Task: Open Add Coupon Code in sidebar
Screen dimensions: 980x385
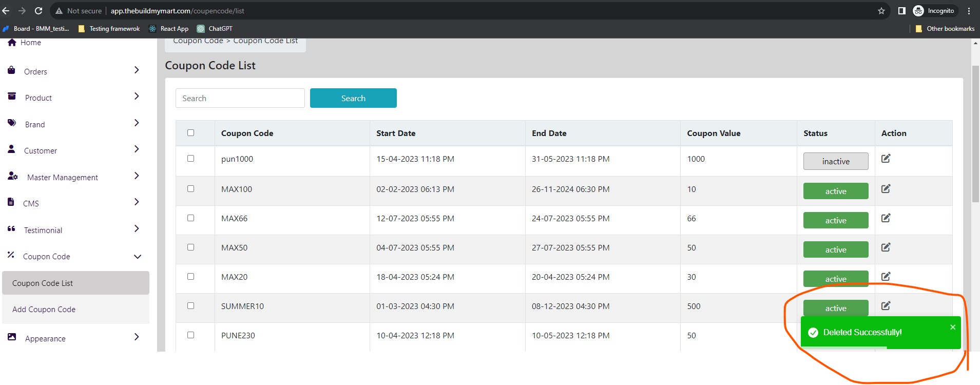Action: [75, 310]
